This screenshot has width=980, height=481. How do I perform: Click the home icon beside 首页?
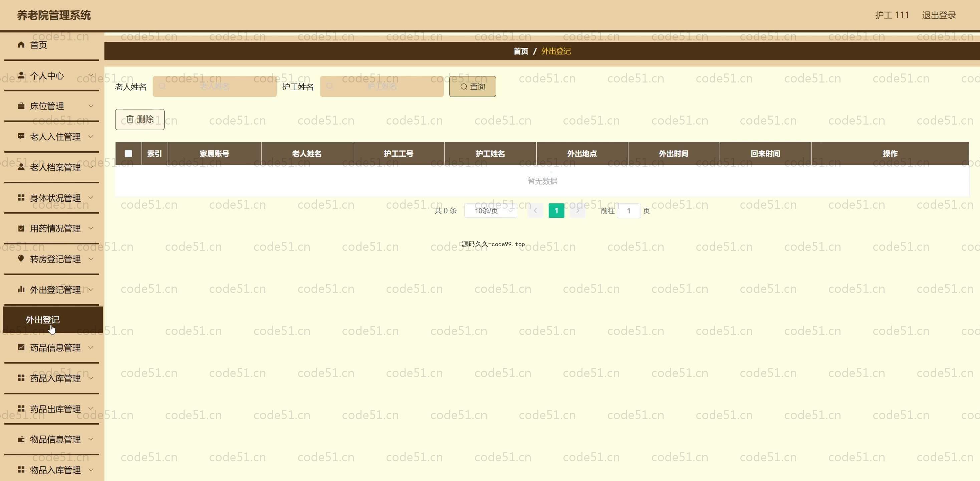click(21, 44)
